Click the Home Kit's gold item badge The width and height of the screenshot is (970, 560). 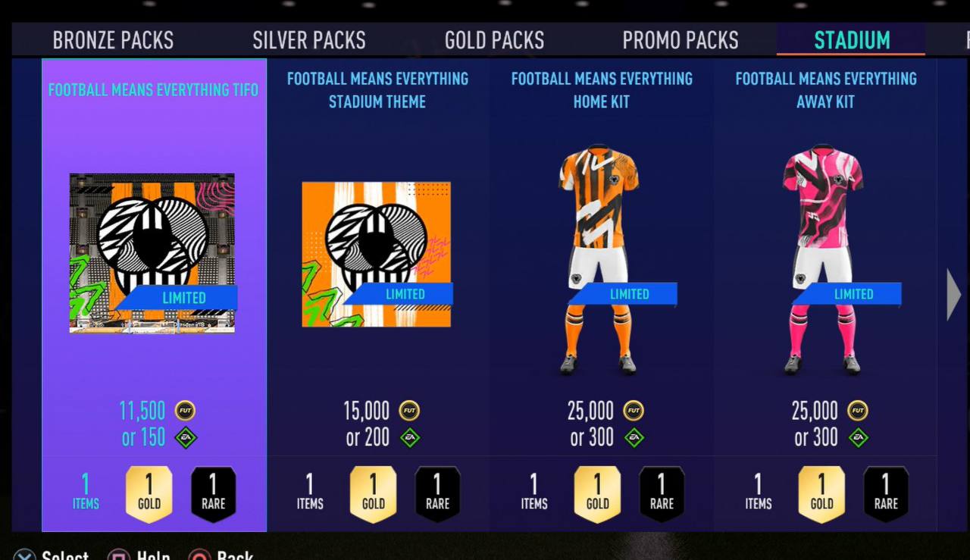[597, 494]
